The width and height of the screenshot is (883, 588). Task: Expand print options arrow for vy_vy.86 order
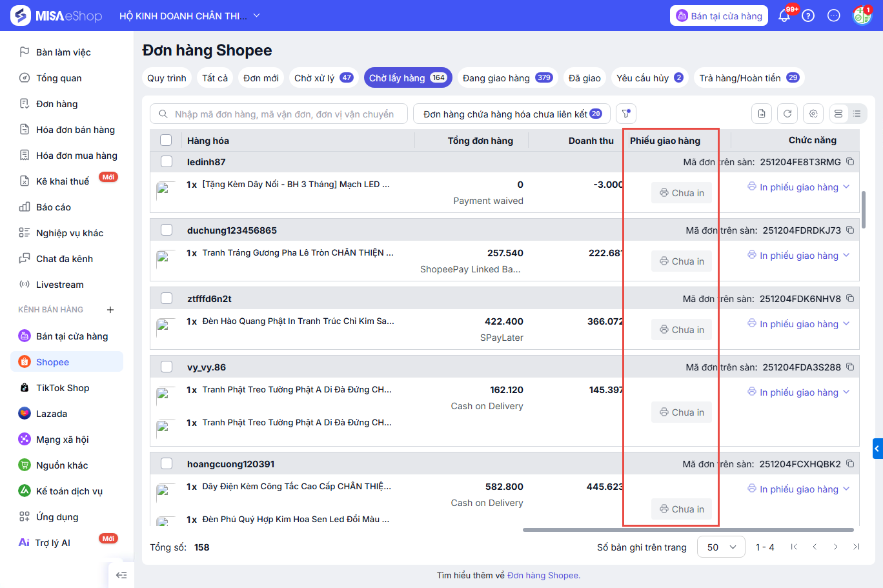[846, 392]
